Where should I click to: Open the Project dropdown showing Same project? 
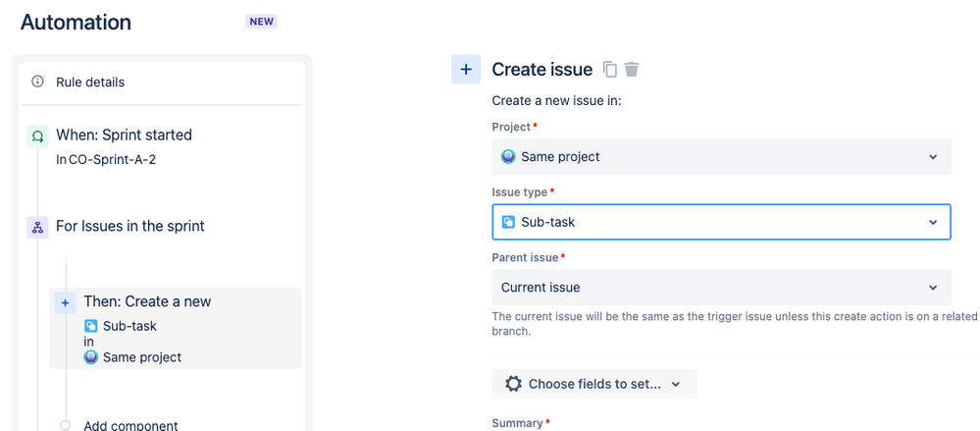click(721, 156)
